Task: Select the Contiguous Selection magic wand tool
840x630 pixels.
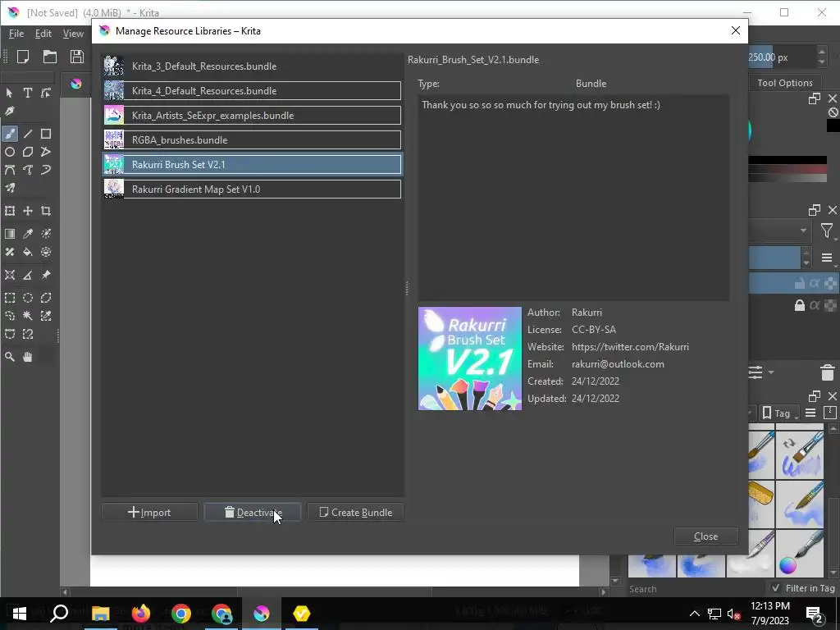Action: pos(27,316)
